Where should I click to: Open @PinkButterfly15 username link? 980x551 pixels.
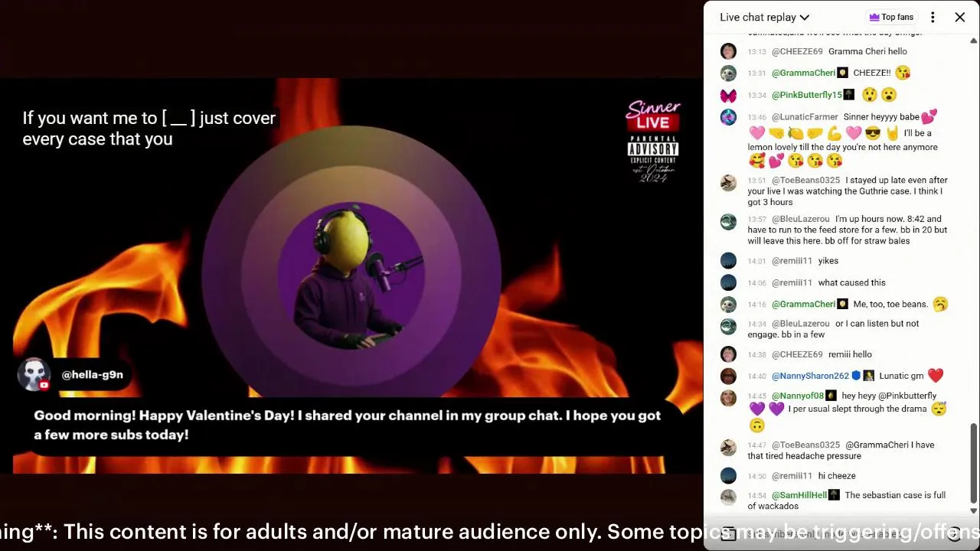807,95
